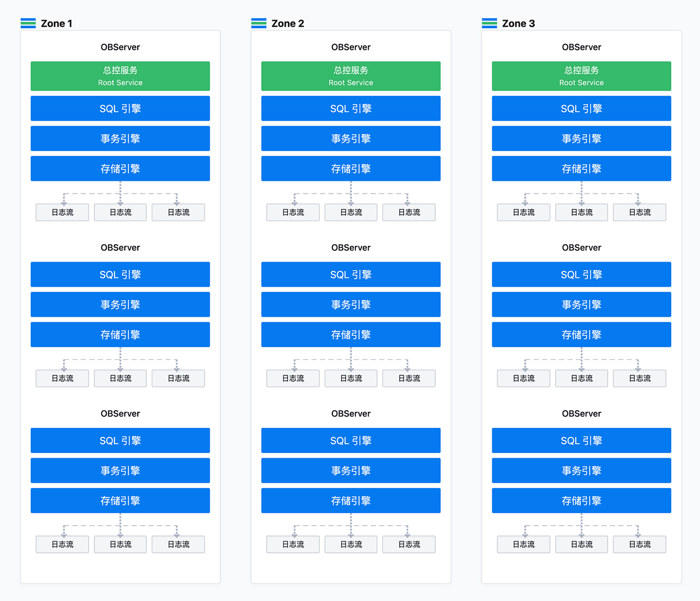
Task: Select the bottom OBServer heading in Zone 3
Action: tap(582, 413)
